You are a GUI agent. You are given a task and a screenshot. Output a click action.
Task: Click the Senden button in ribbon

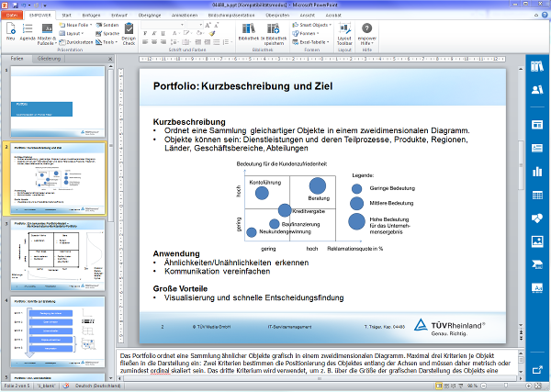tap(109, 25)
